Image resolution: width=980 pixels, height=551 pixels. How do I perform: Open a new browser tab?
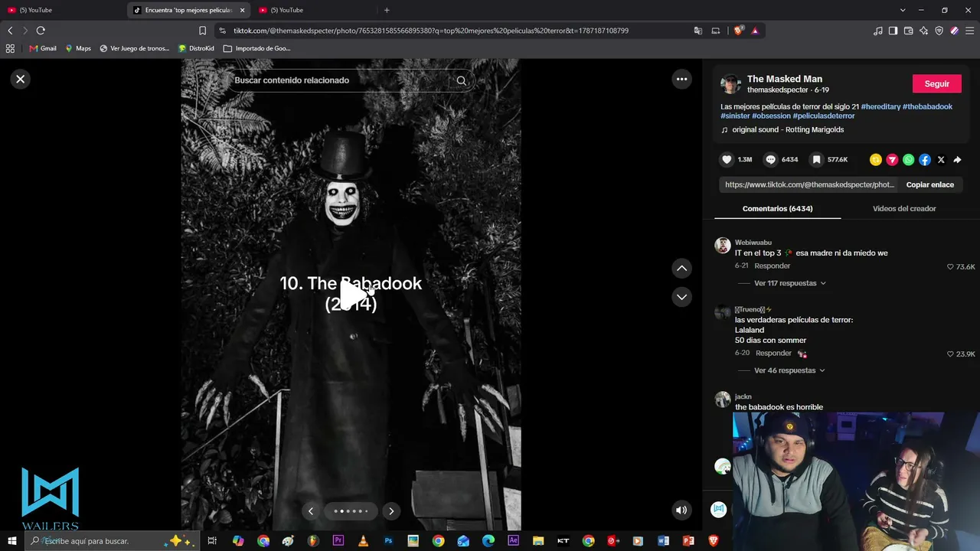click(x=387, y=10)
